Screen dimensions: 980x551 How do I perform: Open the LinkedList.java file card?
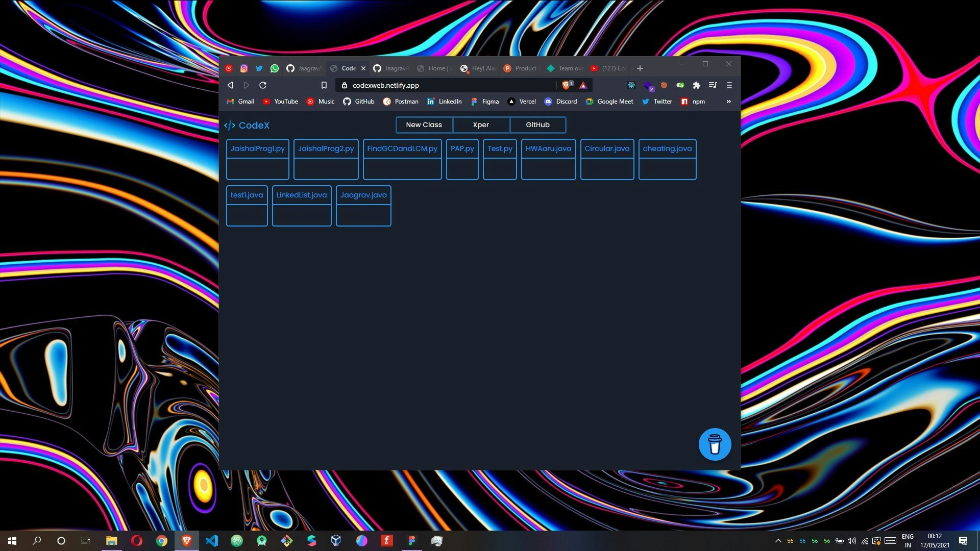302,206
